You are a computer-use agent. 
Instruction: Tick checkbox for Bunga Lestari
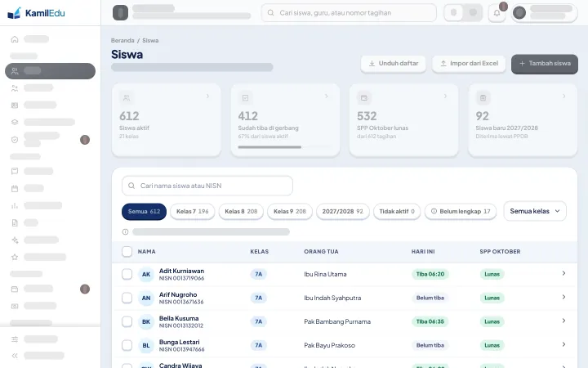127,345
